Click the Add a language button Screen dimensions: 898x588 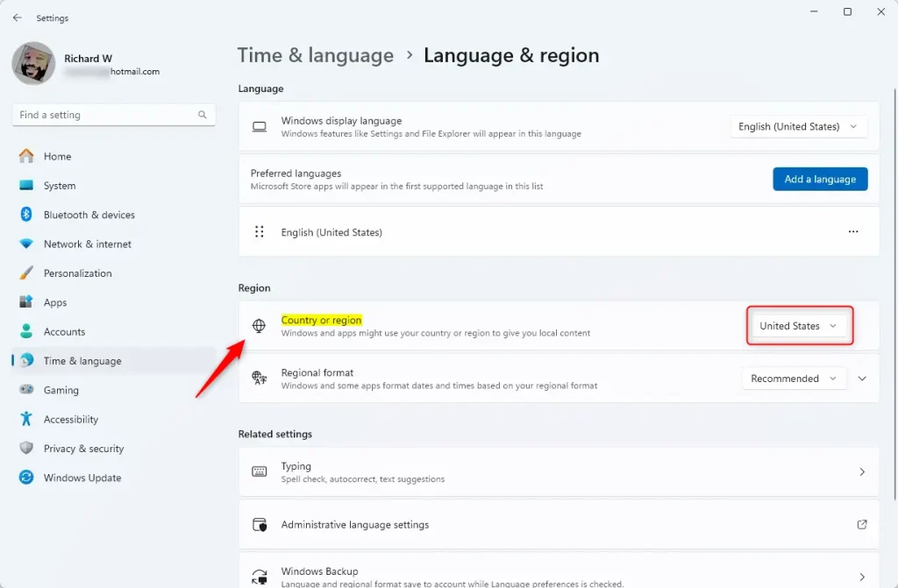(820, 179)
